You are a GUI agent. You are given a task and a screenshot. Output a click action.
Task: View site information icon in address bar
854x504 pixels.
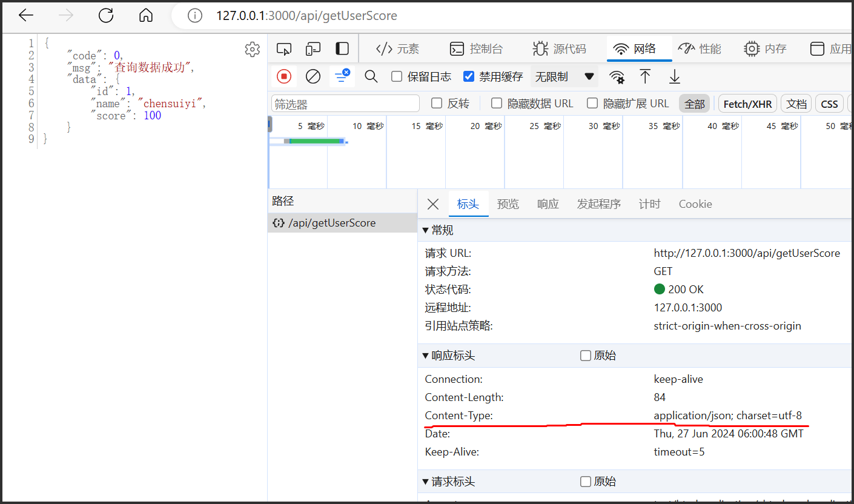(195, 16)
